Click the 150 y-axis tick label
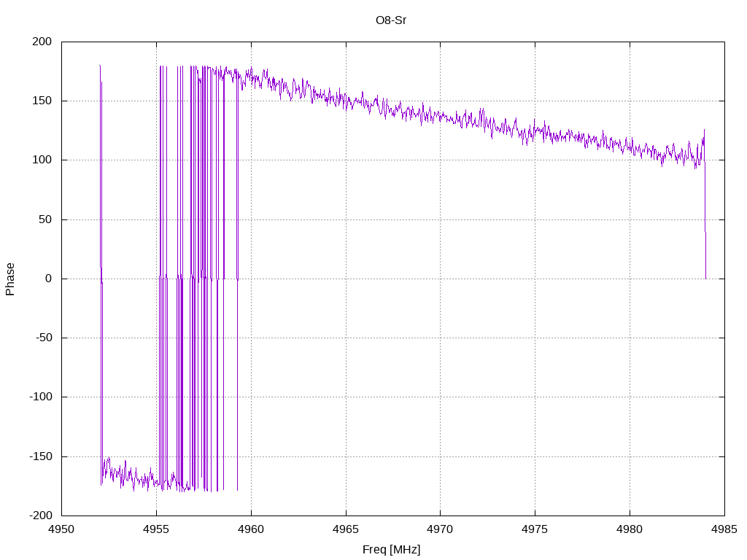This screenshot has width=747, height=560. pyautogui.click(x=42, y=101)
